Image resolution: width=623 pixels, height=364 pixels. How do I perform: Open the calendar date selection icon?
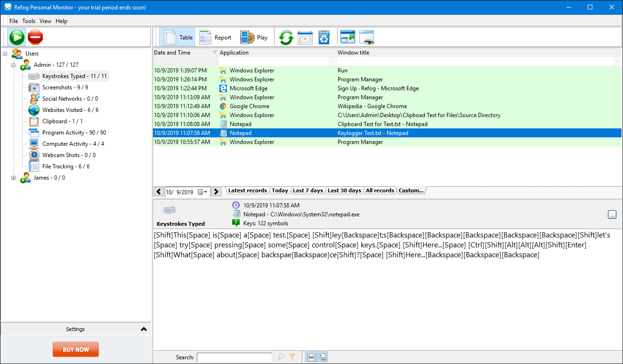(x=305, y=37)
